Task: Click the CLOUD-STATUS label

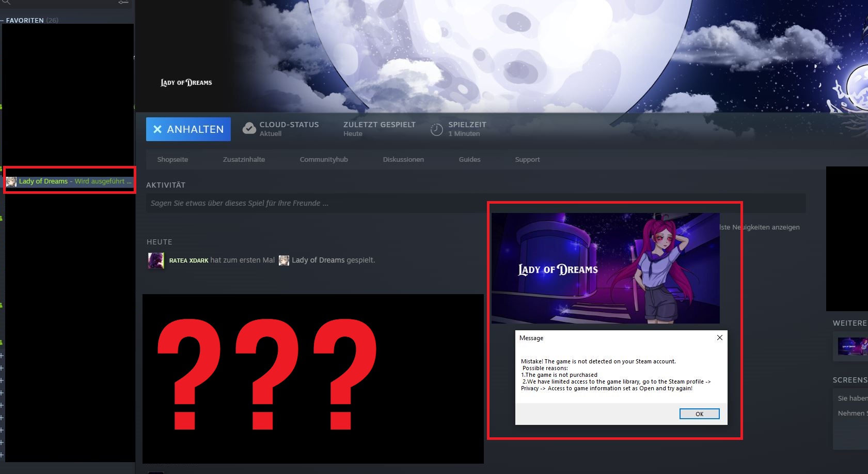Action: pos(289,125)
